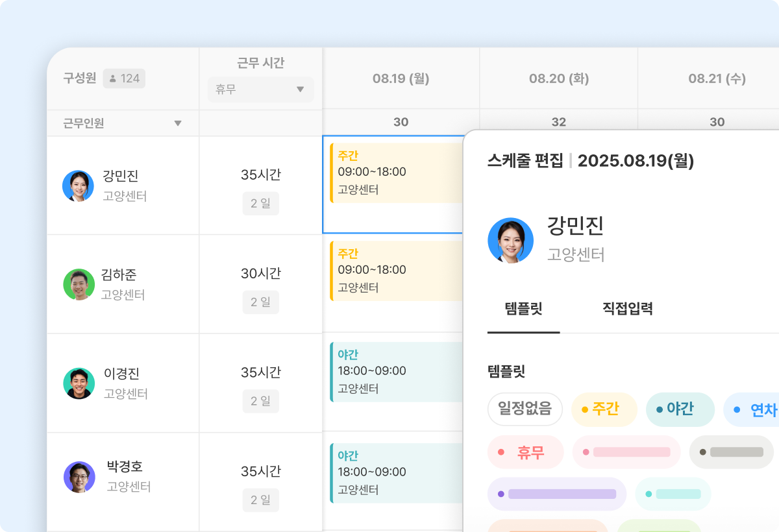Select the gray placeholder template chip
779x532 pixels.
tap(731, 452)
